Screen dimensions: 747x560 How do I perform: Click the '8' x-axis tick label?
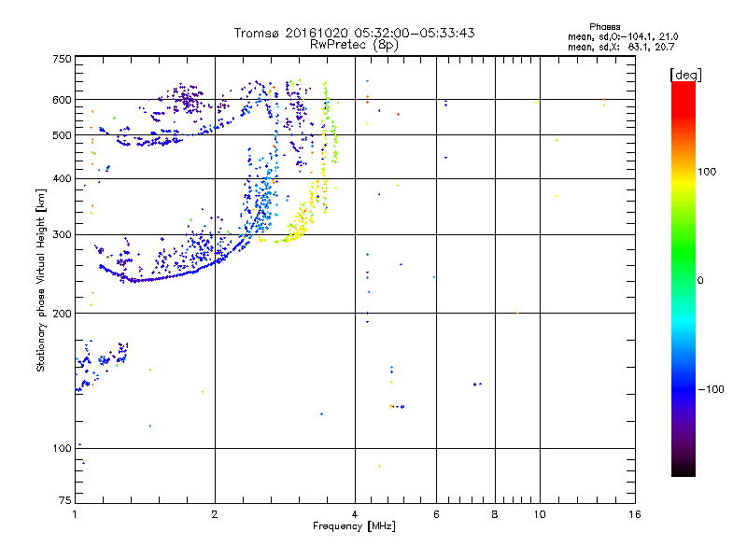(495, 514)
